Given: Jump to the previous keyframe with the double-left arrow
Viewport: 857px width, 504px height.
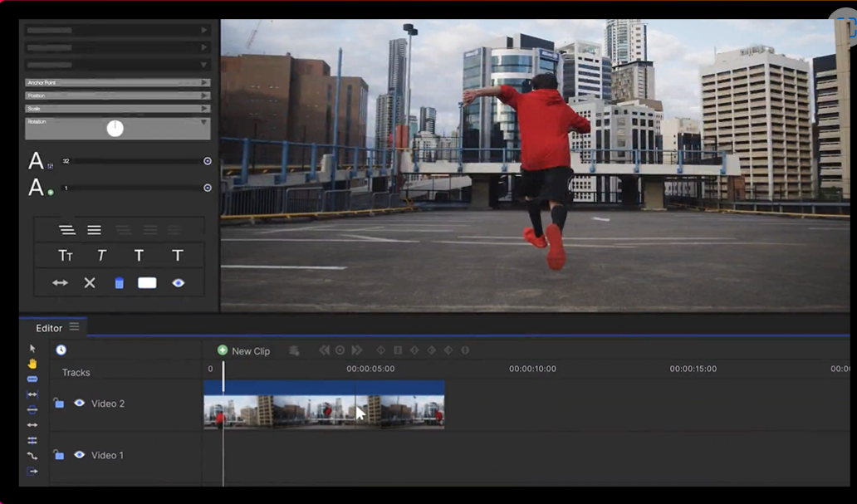Looking at the screenshot, I should tap(324, 350).
